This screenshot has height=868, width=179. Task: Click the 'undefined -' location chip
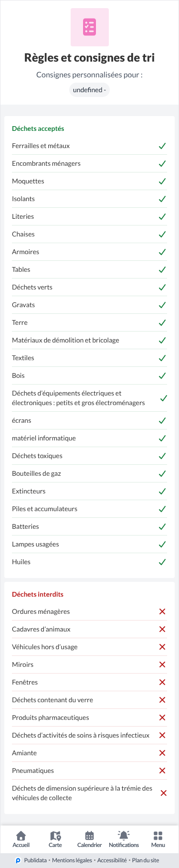click(90, 90)
